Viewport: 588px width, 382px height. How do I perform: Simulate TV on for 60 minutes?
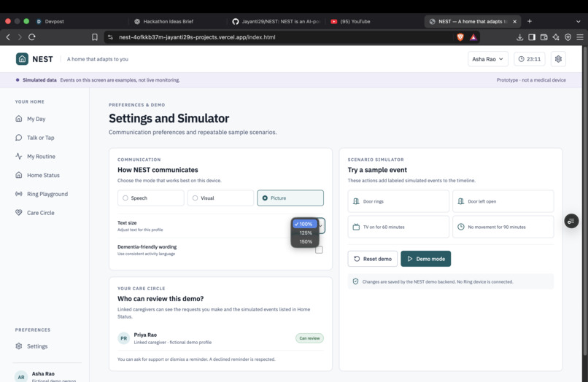coord(398,227)
